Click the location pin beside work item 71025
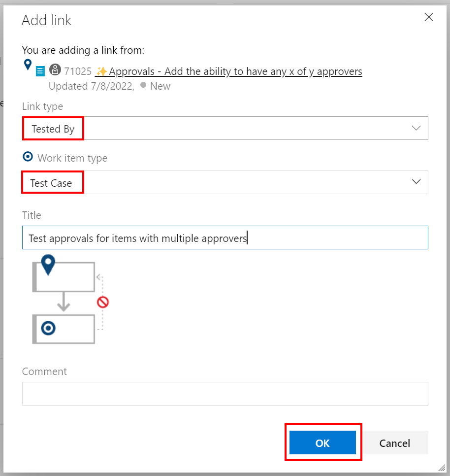Screen dimensions: 450x476 (28, 65)
